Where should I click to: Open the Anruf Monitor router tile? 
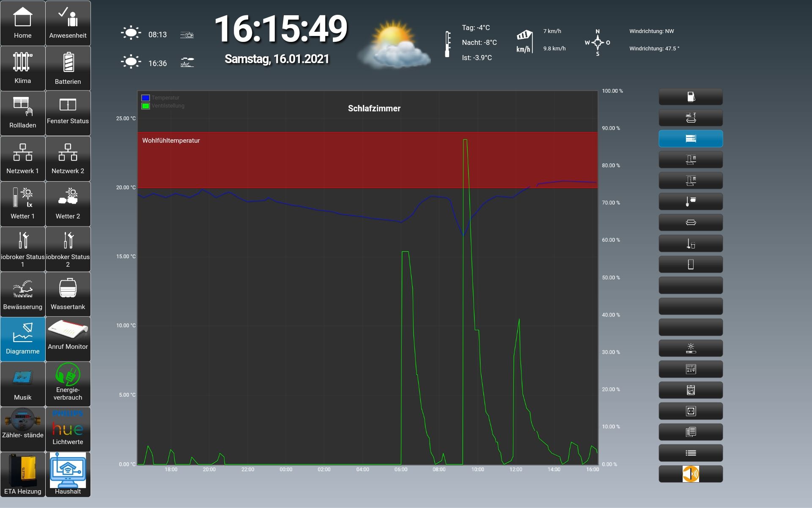pyautogui.click(x=68, y=339)
